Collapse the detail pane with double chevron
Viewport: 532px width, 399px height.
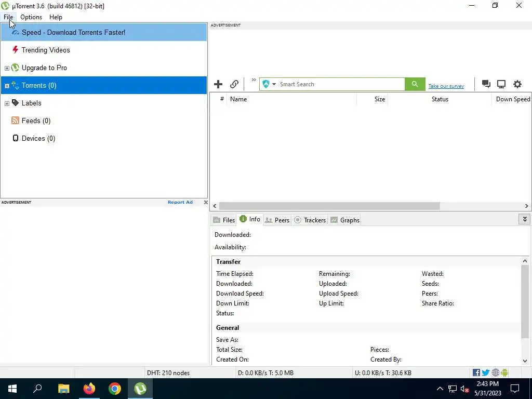[525, 219]
